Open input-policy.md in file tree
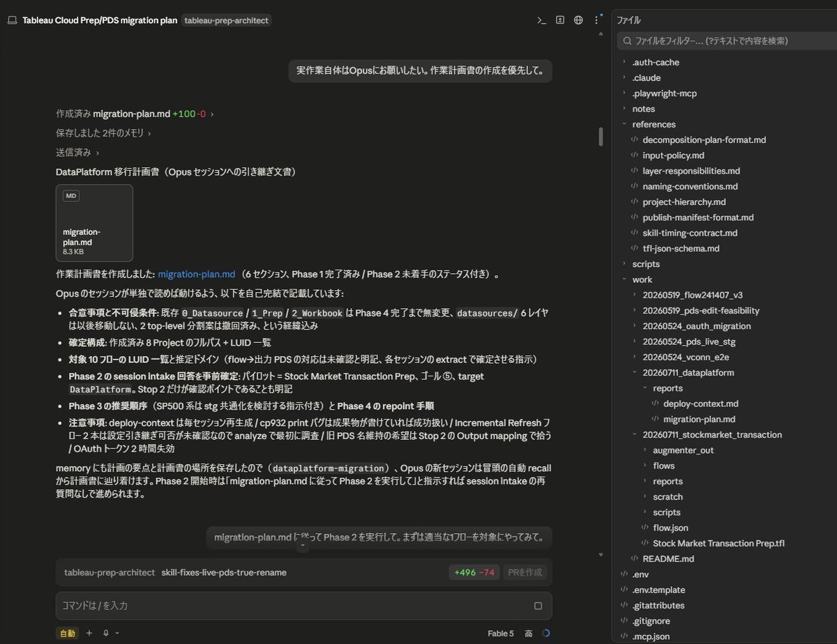Image resolution: width=837 pixels, height=644 pixels. 673,155
